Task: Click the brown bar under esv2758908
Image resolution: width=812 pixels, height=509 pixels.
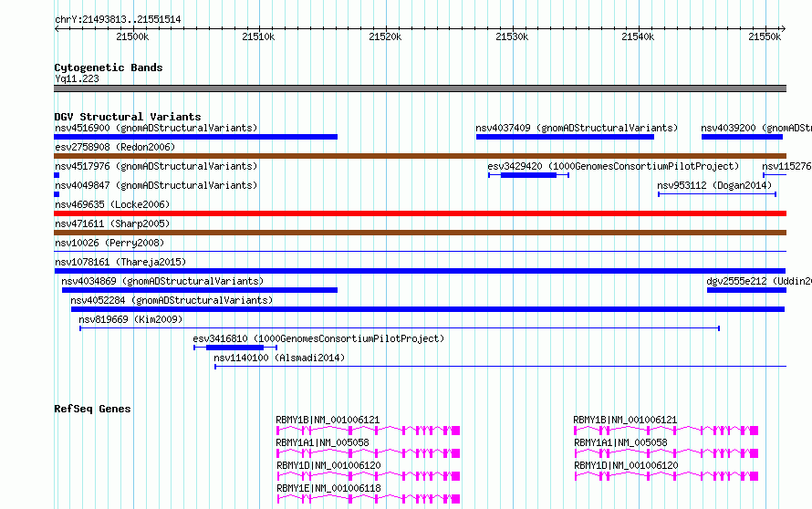Action: (420, 156)
